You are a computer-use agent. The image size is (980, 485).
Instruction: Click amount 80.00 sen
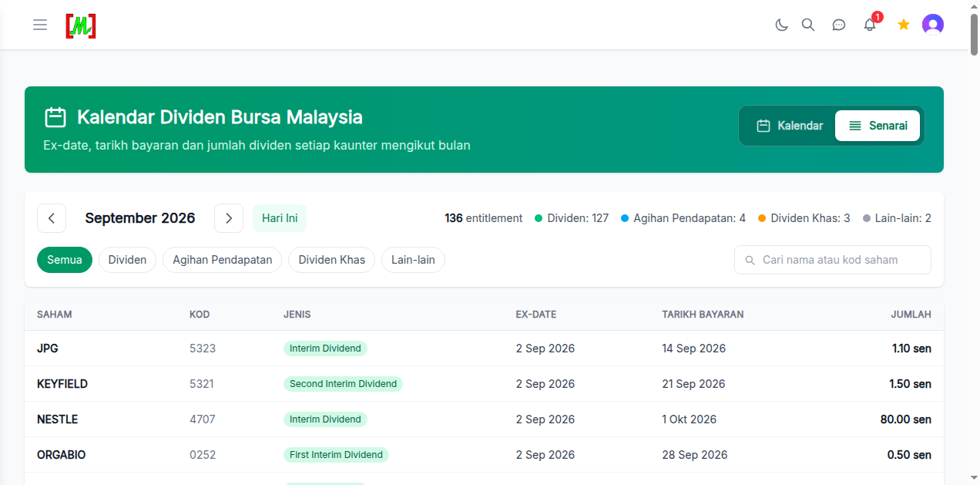point(906,419)
